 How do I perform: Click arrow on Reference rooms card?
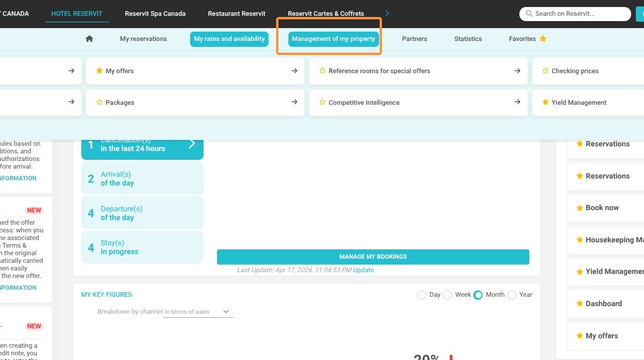pos(517,71)
